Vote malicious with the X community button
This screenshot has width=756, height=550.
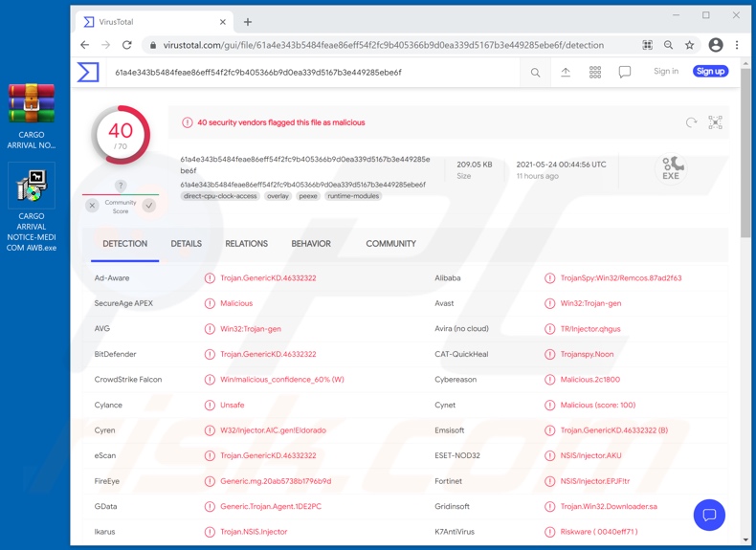pyautogui.click(x=92, y=206)
